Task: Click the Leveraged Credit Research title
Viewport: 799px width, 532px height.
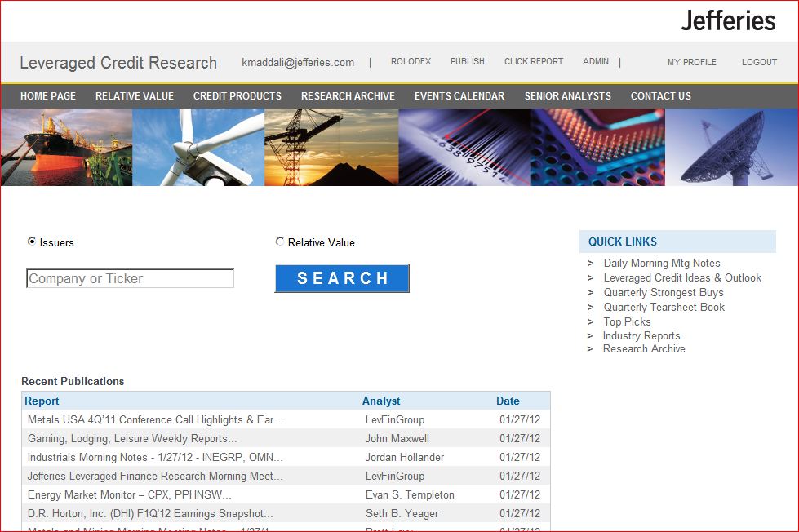Action: [x=118, y=63]
